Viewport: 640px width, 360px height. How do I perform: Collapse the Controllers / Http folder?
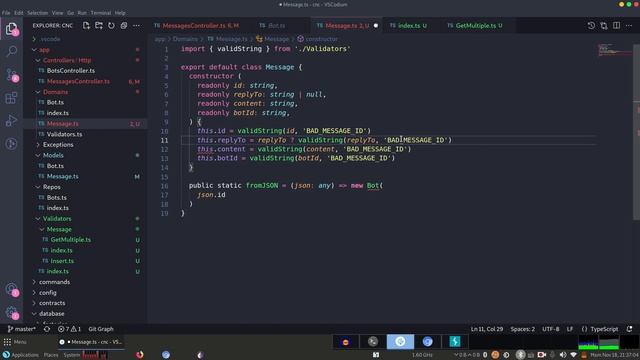(67, 60)
